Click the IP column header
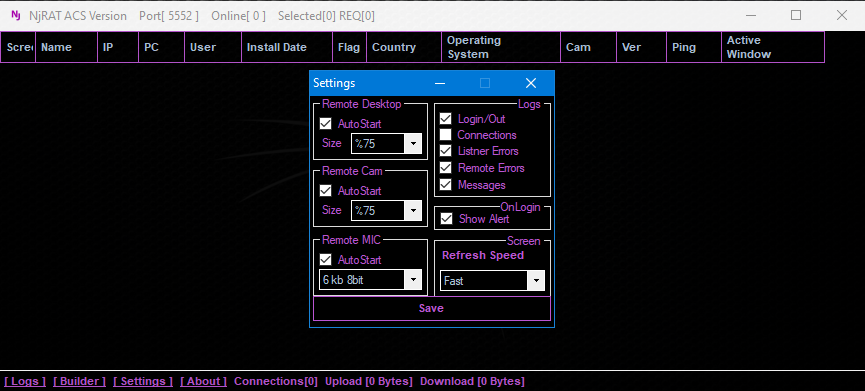Image resolution: width=865 pixels, height=391 pixels. coord(118,47)
